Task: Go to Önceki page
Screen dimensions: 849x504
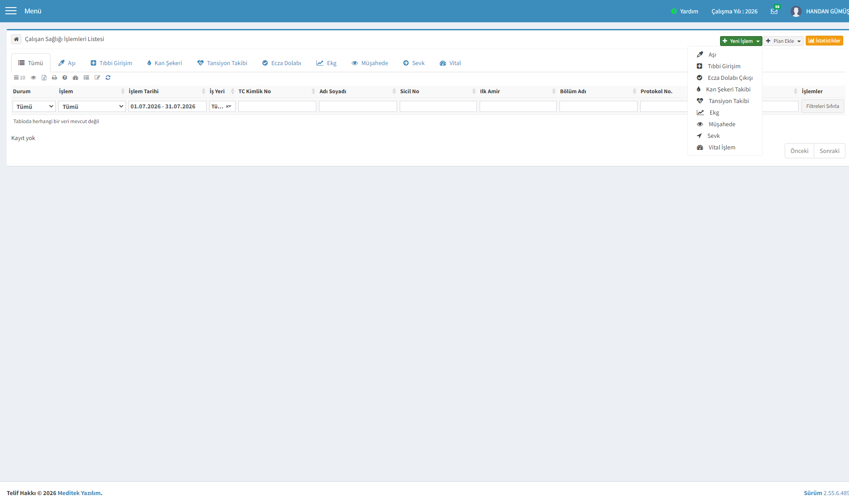Action: (799, 151)
